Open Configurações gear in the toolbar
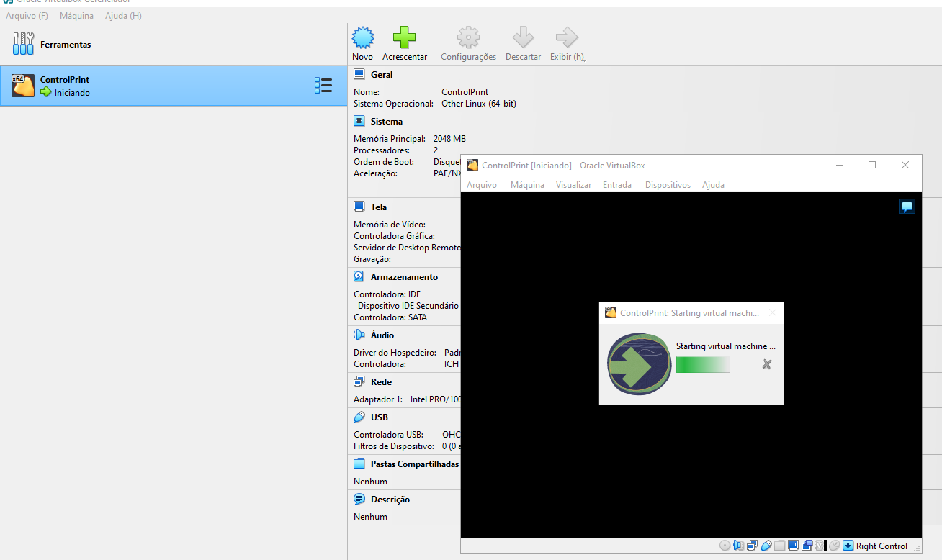The height and width of the screenshot is (560, 942). [468, 38]
